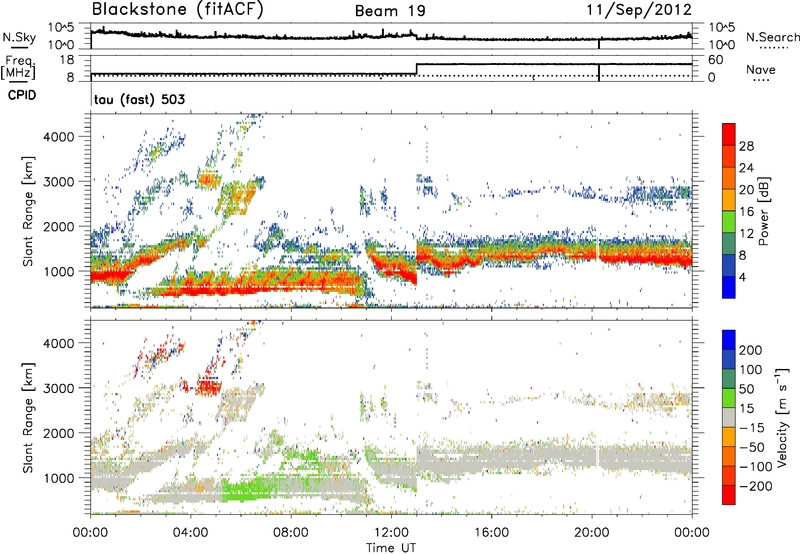Click the '3000' tick of the velocity panel
Viewport: 800px width, 554px height.
59,388
